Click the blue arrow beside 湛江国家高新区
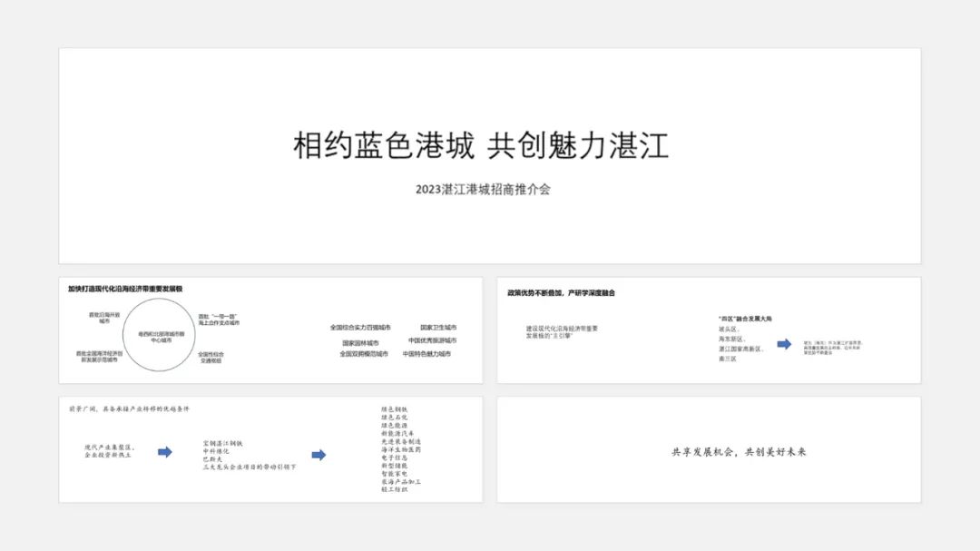The height and width of the screenshot is (551, 980). [784, 344]
